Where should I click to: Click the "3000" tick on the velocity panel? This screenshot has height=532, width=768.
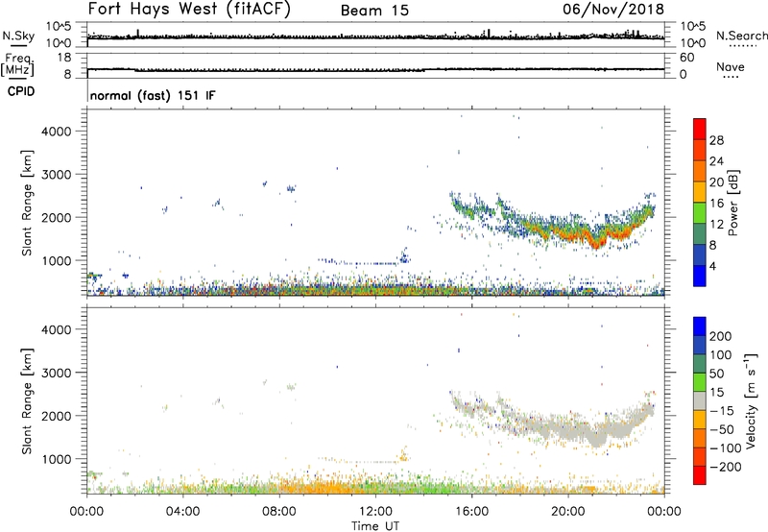(56, 373)
